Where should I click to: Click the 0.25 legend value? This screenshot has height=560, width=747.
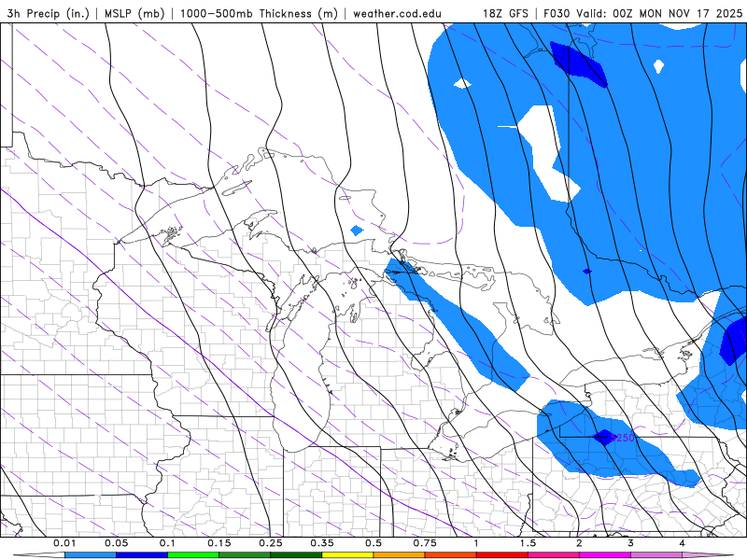pos(271,543)
